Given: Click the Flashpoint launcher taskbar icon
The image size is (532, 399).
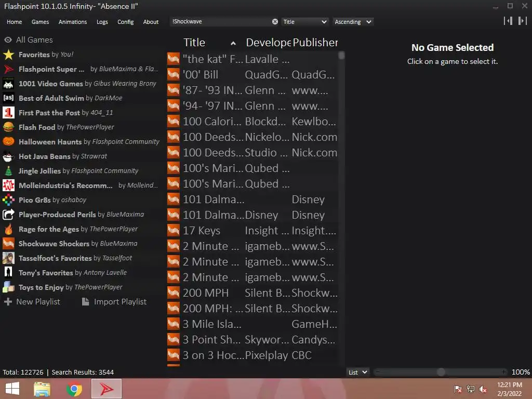Looking at the screenshot, I should [107, 389].
